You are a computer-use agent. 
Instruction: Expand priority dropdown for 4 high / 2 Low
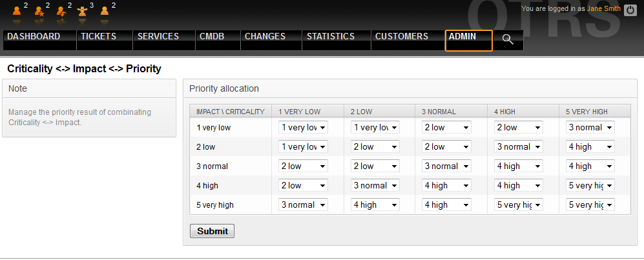point(375,186)
